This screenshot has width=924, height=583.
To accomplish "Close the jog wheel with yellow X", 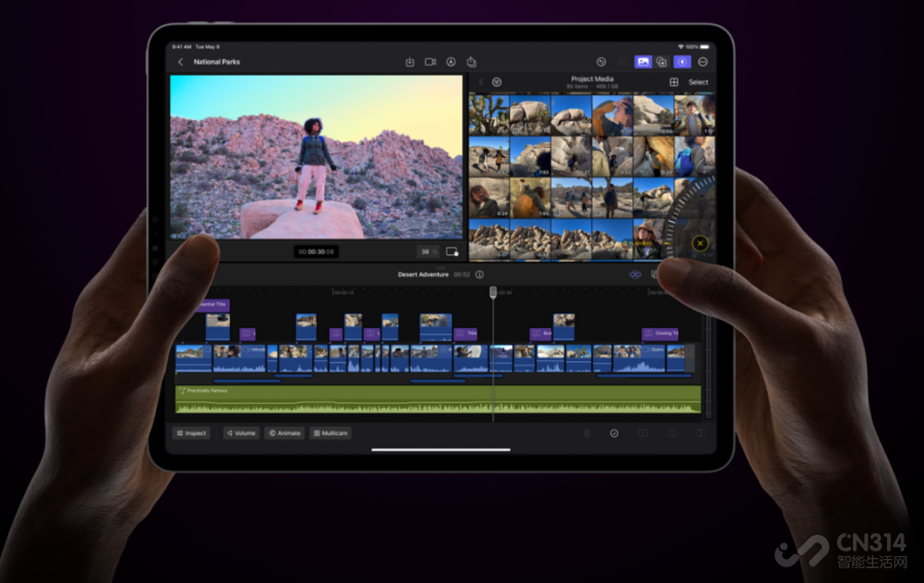I will point(700,243).
